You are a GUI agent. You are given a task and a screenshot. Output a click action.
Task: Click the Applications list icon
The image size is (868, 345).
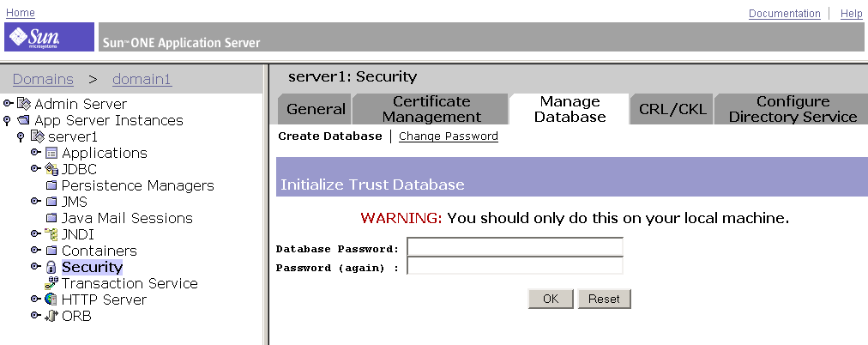51,153
